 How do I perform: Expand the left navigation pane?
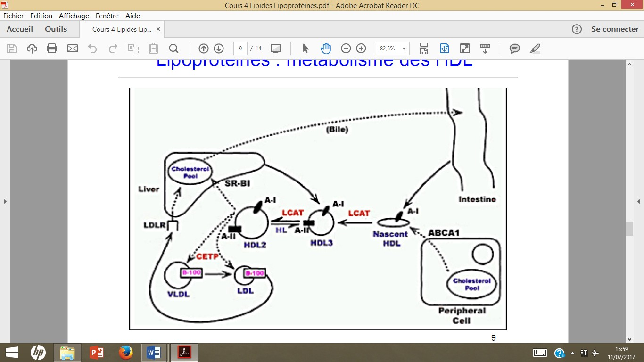(5, 201)
